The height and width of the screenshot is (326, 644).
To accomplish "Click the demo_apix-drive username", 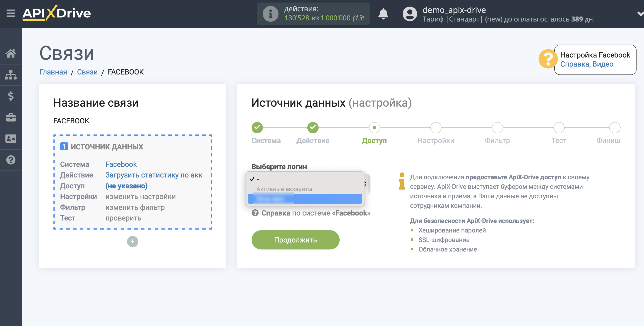I will (454, 10).
